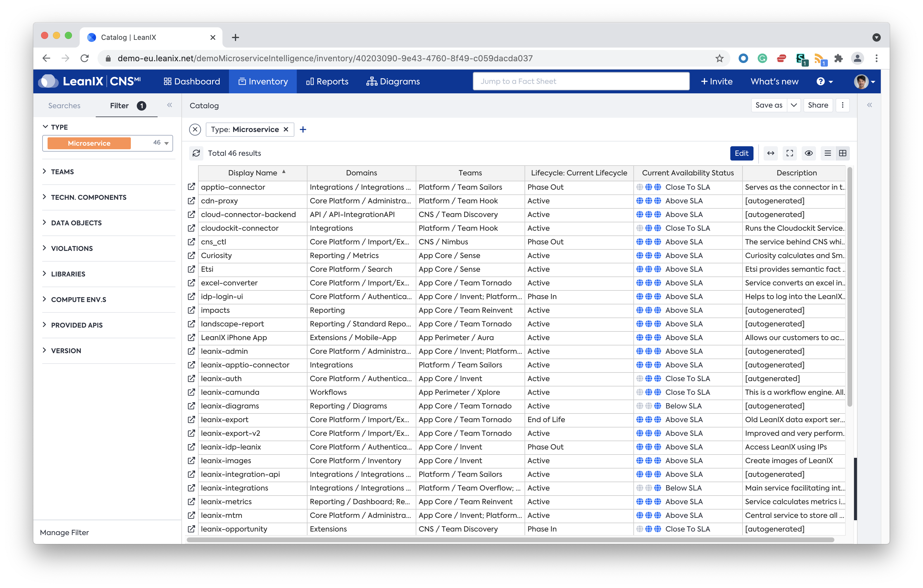The height and width of the screenshot is (588, 923).
Task: Open apptio-connector fact sheet via link icon
Action: point(191,187)
